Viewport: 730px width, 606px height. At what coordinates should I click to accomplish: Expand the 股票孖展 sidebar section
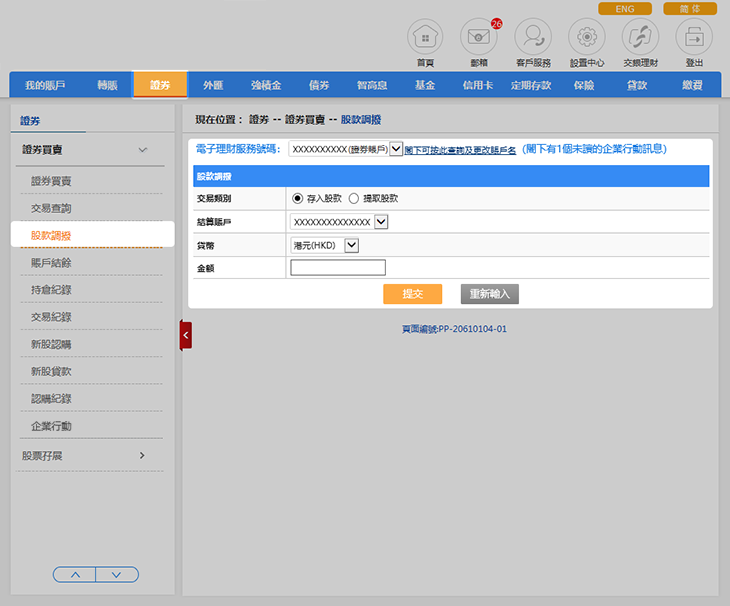[x=142, y=455]
